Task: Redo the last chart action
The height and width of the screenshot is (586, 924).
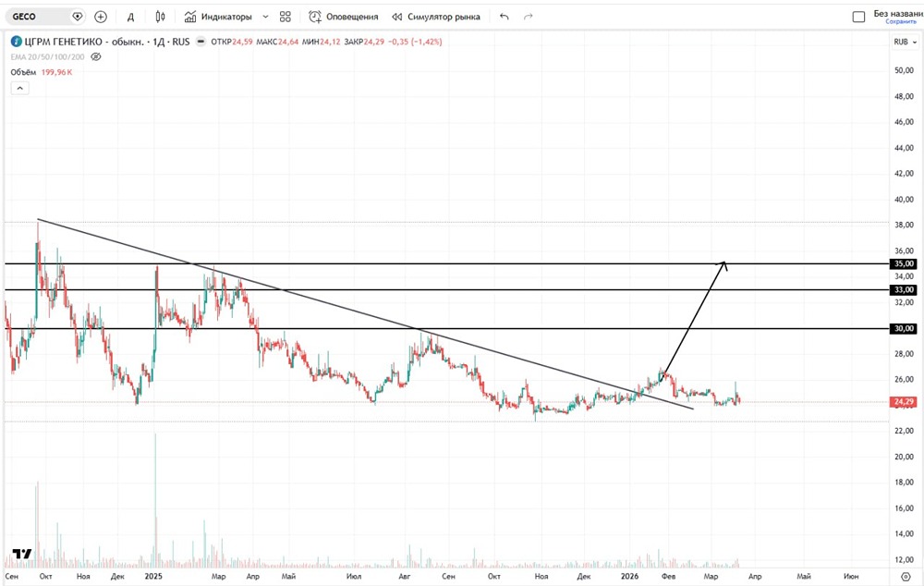Action: (x=528, y=17)
